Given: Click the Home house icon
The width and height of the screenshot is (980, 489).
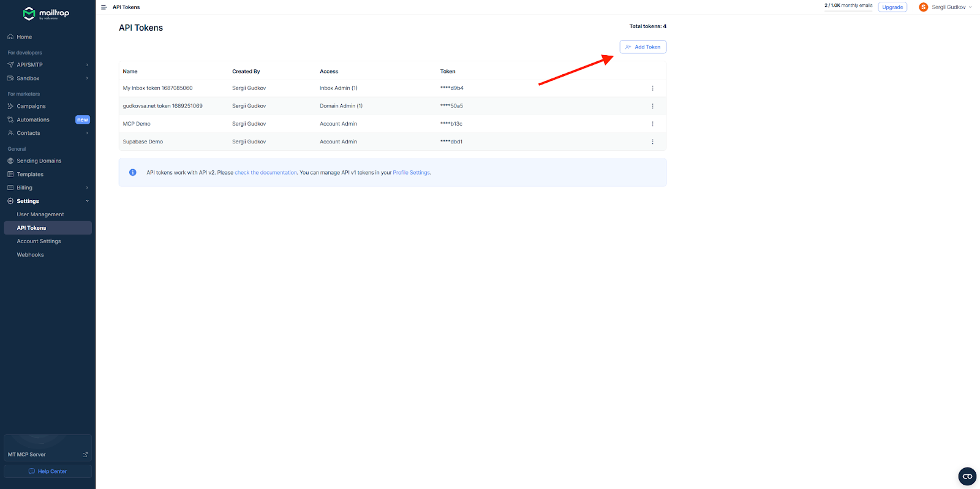Looking at the screenshot, I should [x=10, y=37].
